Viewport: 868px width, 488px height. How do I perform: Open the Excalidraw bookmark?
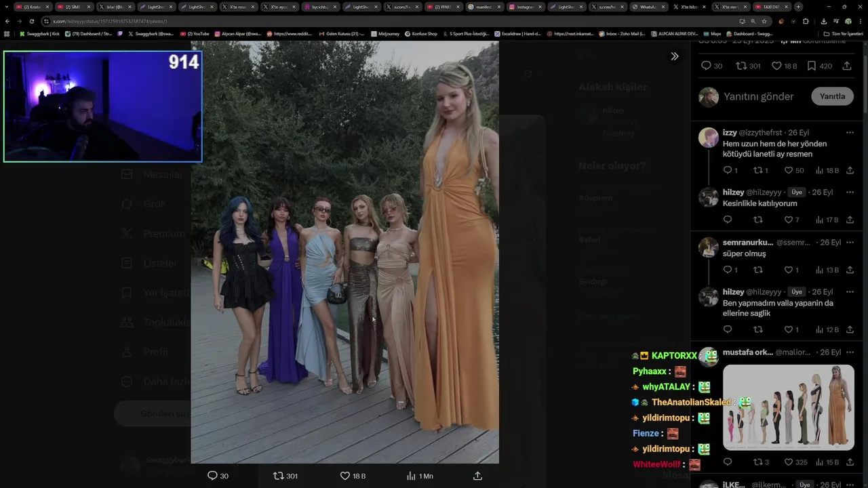(517, 33)
